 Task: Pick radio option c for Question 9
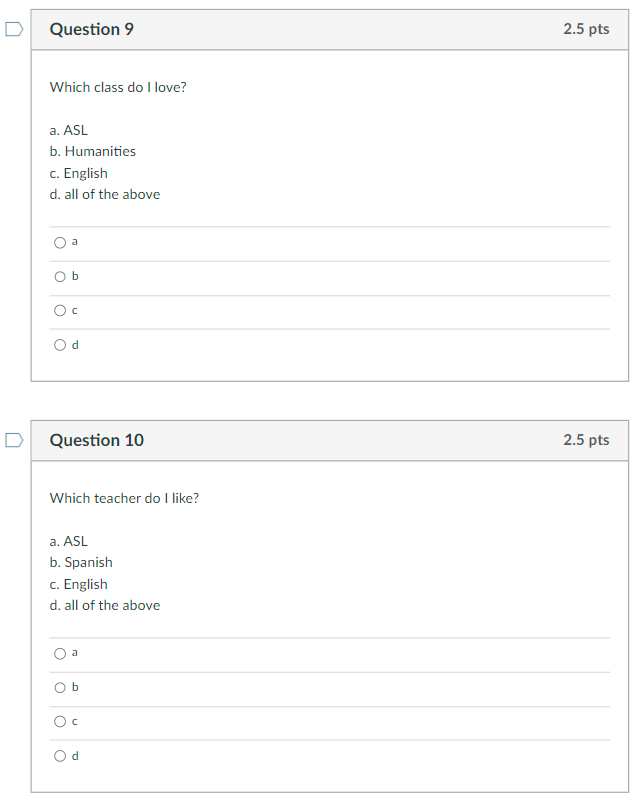[x=61, y=311]
